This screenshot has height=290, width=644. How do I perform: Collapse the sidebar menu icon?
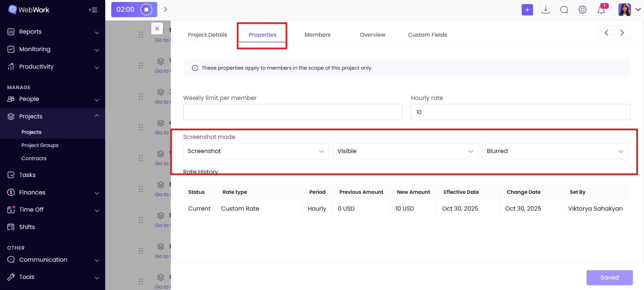(93, 10)
